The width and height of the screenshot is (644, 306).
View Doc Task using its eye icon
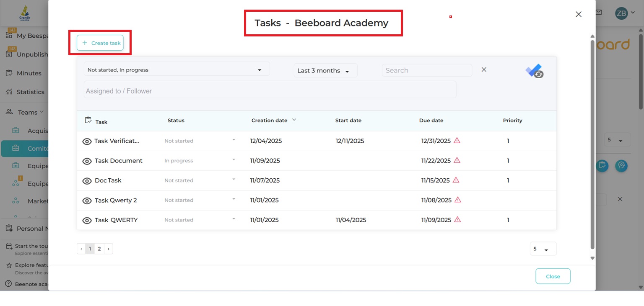coord(87,180)
